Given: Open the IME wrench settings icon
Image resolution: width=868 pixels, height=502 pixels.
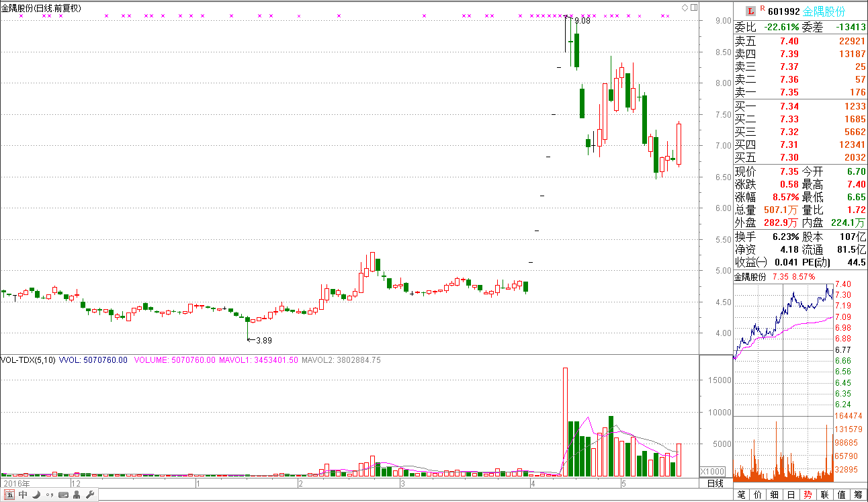Looking at the screenshot, I should 90,495.
